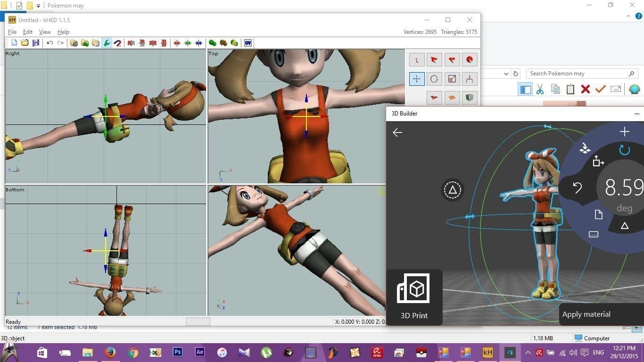Image resolution: width=644 pixels, height=362 pixels.
Task: Open the View menu in kHED
Action: [45, 32]
